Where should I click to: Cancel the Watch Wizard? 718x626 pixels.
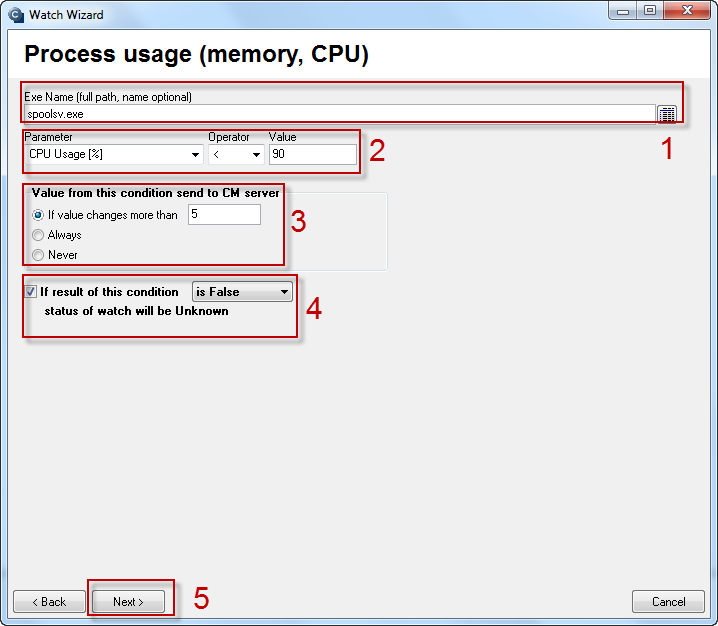(668, 601)
